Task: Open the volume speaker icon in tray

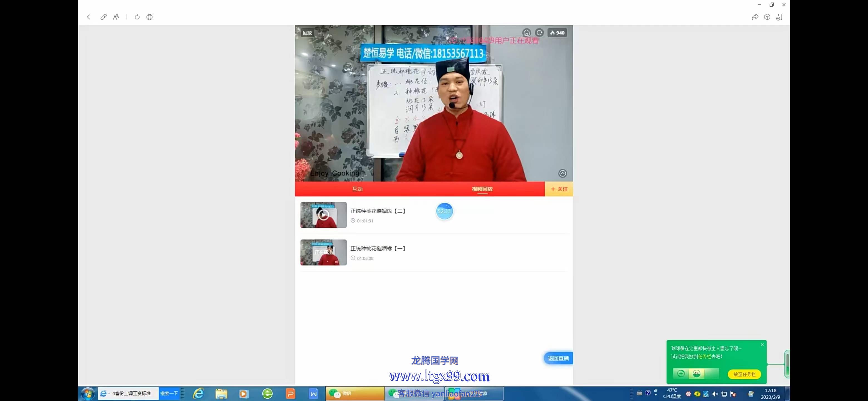Action: [x=715, y=394]
